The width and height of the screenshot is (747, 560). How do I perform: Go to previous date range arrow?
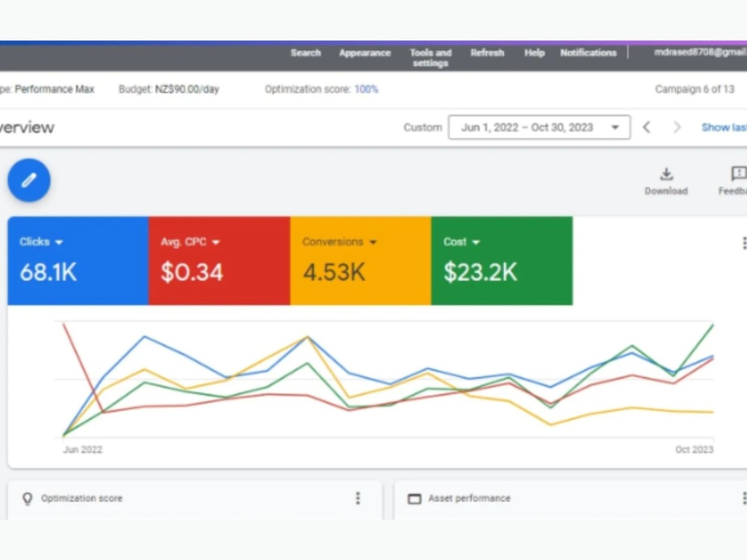coord(646,127)
